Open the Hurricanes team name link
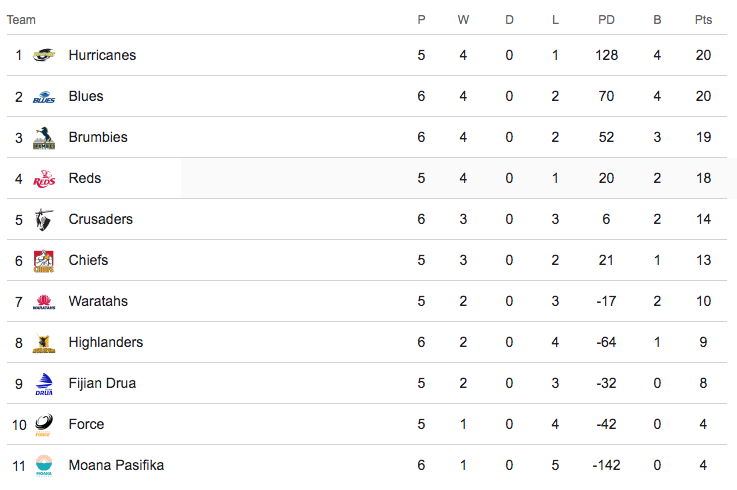 [x=102, y=55]
